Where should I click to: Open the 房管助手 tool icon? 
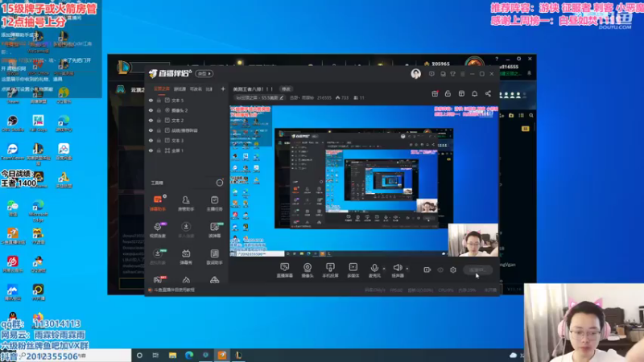click(186, 204)
